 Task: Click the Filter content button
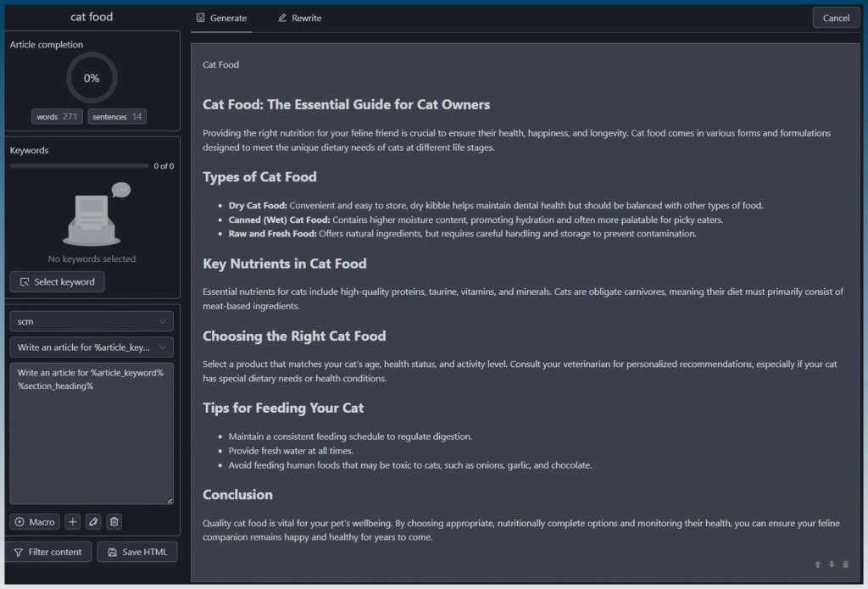point(48,552)
